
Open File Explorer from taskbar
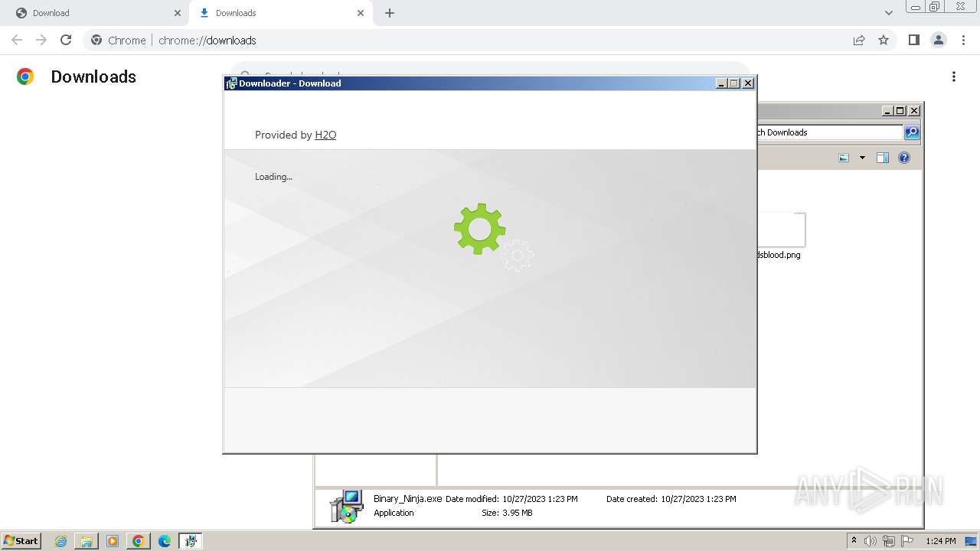[x=87, y=541]
